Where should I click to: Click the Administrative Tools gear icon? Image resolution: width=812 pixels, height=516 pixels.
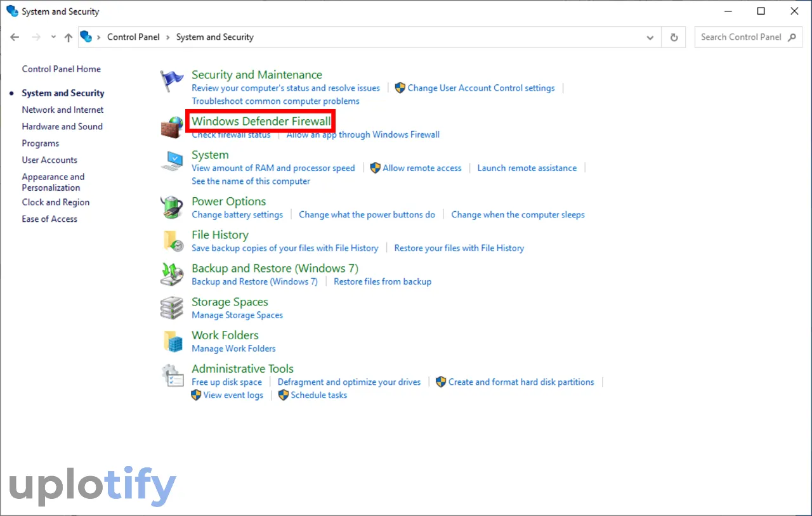point(172,375)
